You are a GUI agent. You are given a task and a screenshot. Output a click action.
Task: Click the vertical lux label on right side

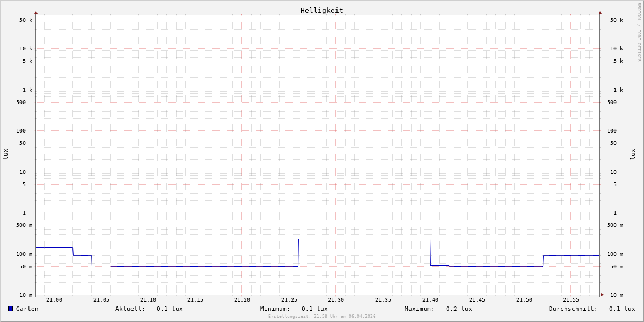(x=633, y=155)
